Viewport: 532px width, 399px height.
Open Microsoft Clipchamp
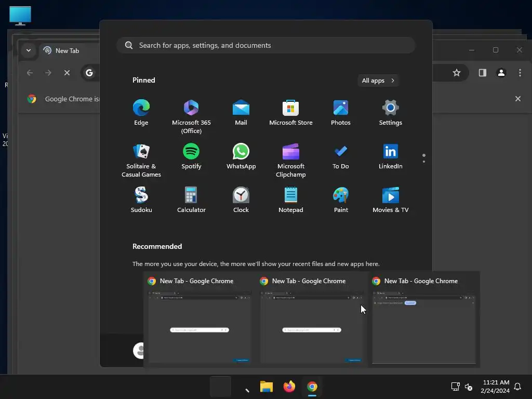pyautogui.click(x=291, y=161)
